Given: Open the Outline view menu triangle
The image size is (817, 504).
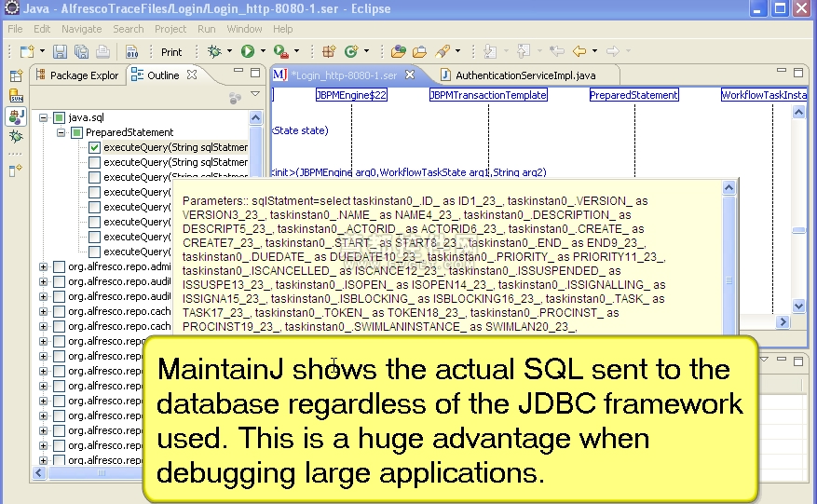Looking at the screenshot, I should click(x=255, y=94).
